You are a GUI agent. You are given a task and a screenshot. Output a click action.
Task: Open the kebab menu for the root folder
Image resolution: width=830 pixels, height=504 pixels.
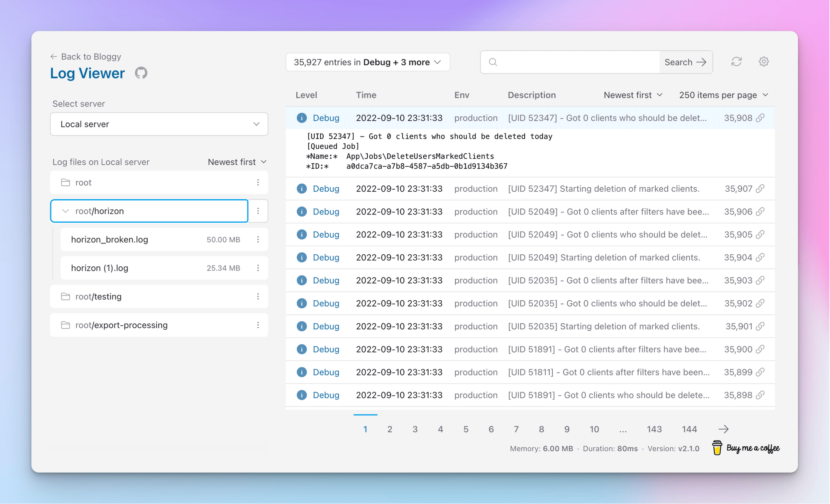click(258, 183)
